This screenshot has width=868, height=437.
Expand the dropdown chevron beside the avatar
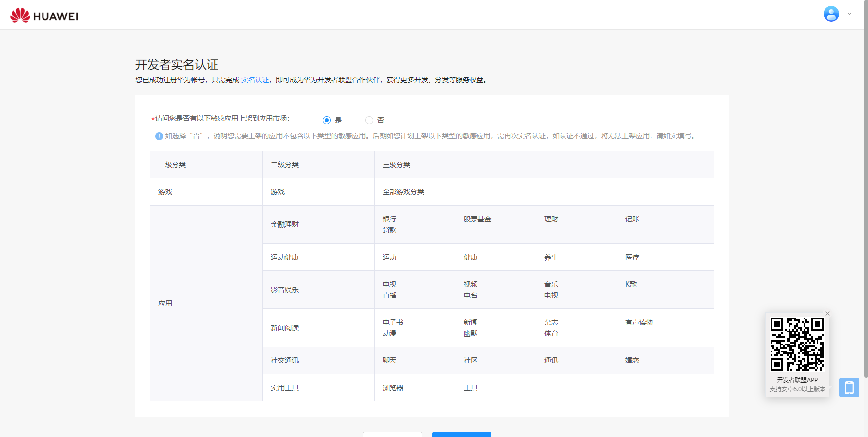coord(849,14)
